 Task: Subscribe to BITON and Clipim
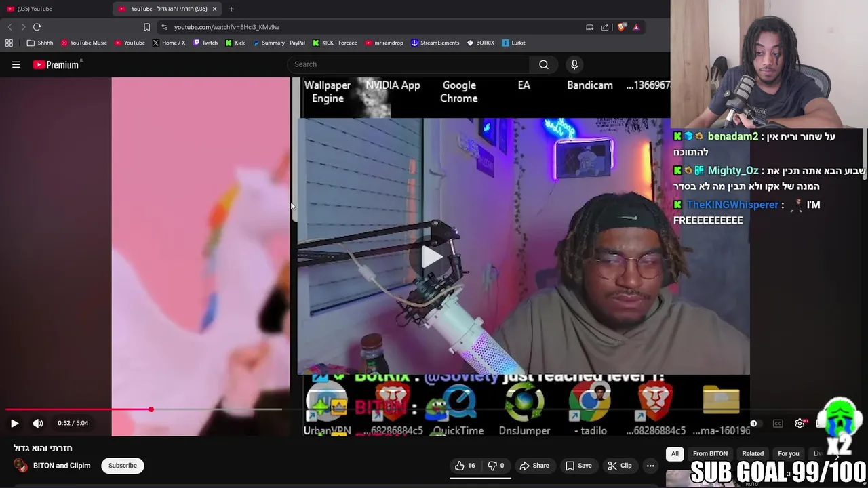click(x=123, y=466)
